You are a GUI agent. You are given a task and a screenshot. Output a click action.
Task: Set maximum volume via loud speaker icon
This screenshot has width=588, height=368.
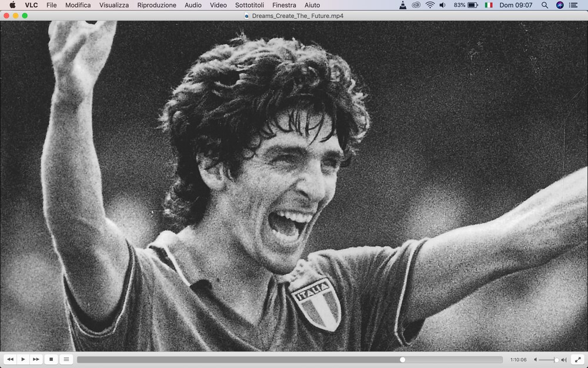(x=564, y=360)
